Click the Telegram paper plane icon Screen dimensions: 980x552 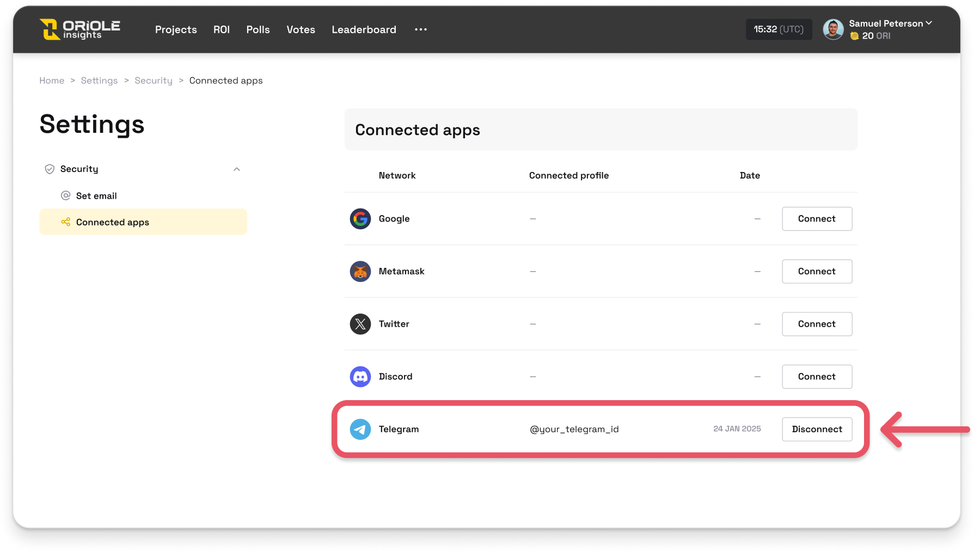click(360, 430)
